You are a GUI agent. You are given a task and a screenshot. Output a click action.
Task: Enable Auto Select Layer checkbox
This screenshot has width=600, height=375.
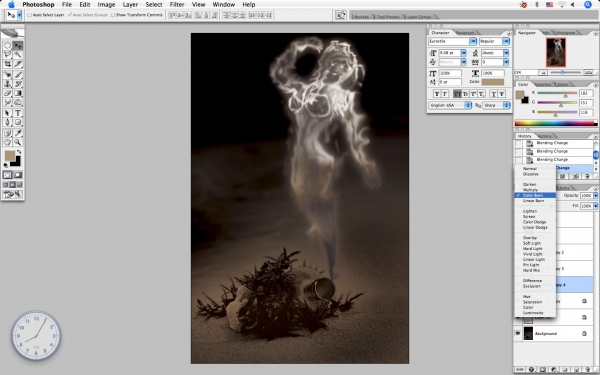coord(29,15)
